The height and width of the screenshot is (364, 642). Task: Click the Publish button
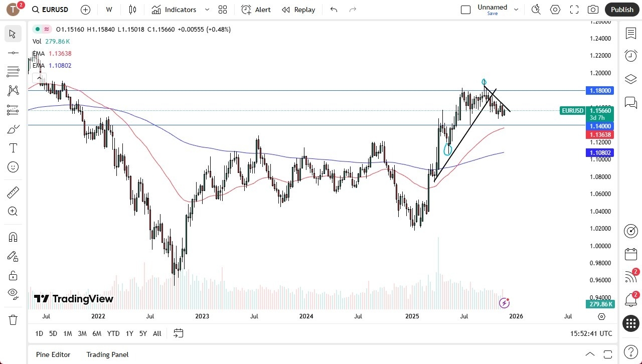tap(622, 10)
